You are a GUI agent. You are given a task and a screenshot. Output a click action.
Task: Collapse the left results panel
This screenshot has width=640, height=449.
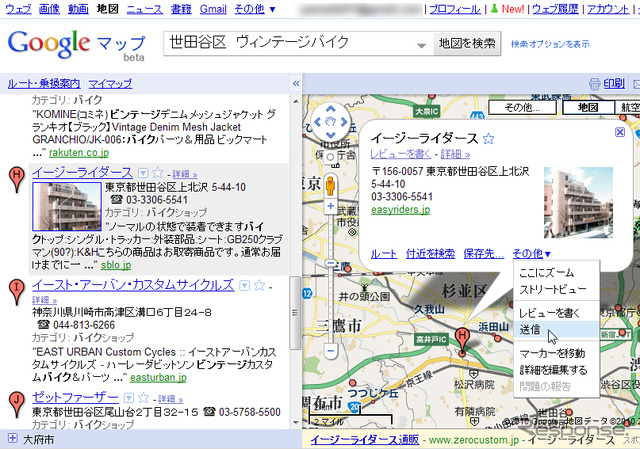[x=296, y=84]
